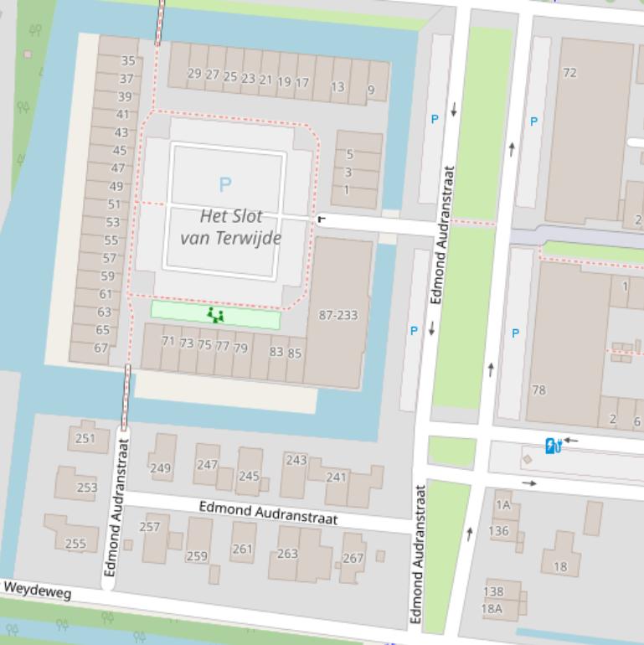The image size is (644, 645).
Task: Select the playground icon in green strip
Action: 215,316
